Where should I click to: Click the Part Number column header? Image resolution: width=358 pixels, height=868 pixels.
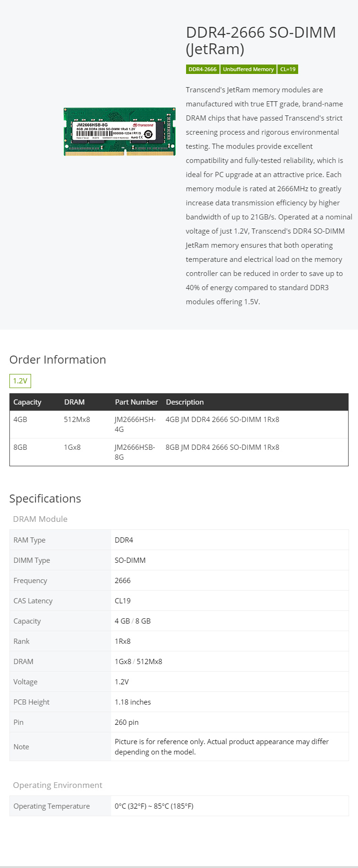tap(137, 402)
